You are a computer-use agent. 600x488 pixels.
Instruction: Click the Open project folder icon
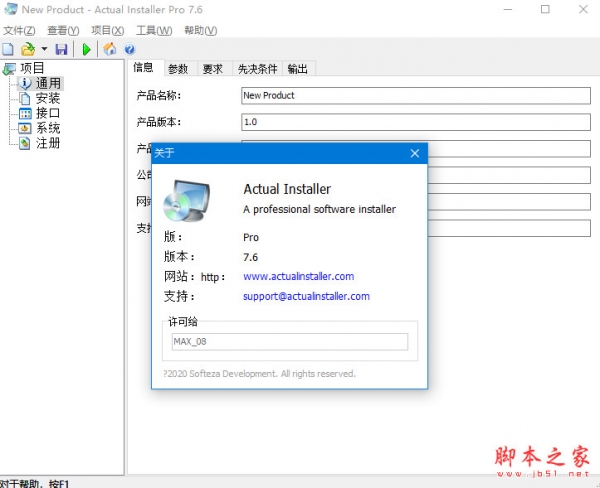pos(28,49)
